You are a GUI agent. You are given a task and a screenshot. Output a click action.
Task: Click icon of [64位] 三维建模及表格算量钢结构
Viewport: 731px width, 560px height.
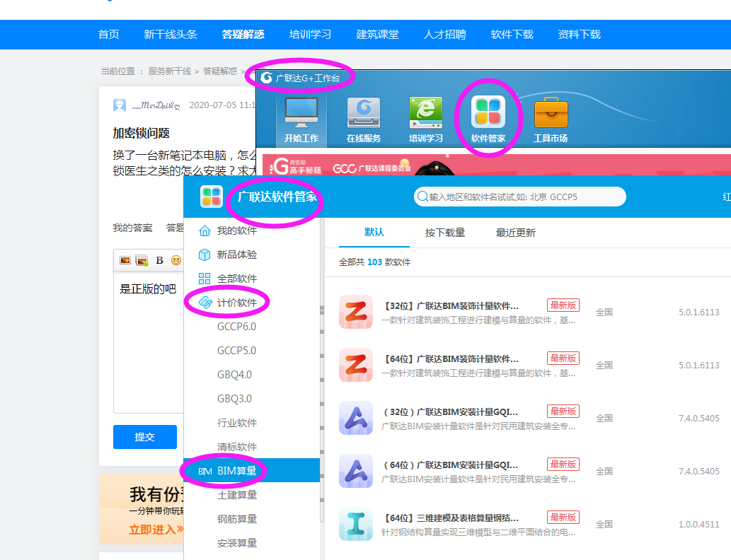click(356, 524)
